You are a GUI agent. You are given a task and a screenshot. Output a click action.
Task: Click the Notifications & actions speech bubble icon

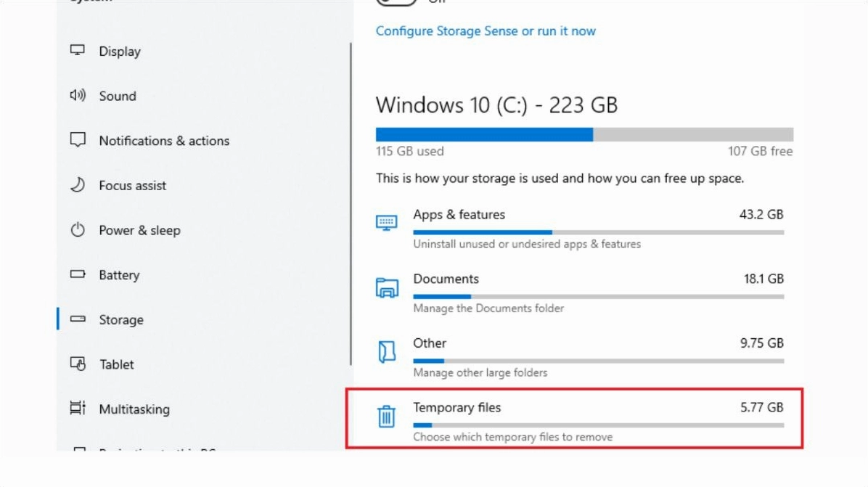tap(78, 140)
